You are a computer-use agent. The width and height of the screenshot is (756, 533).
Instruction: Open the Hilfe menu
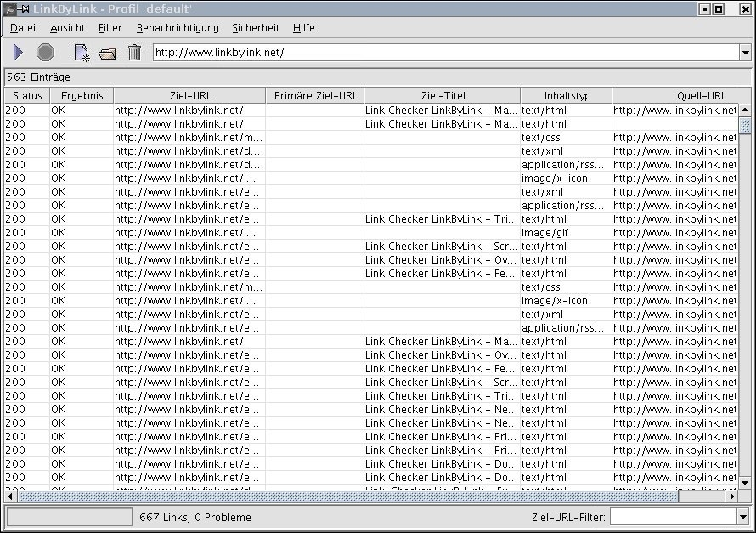(304, 28)
